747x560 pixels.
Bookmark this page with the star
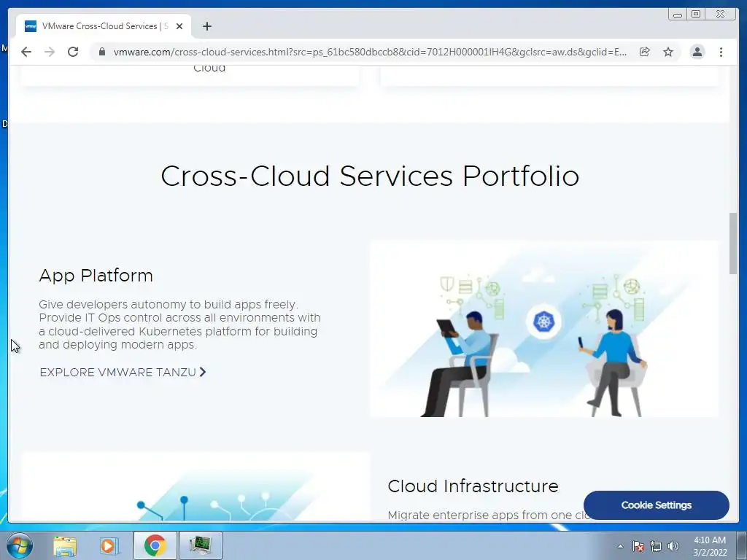pos(668,52)
